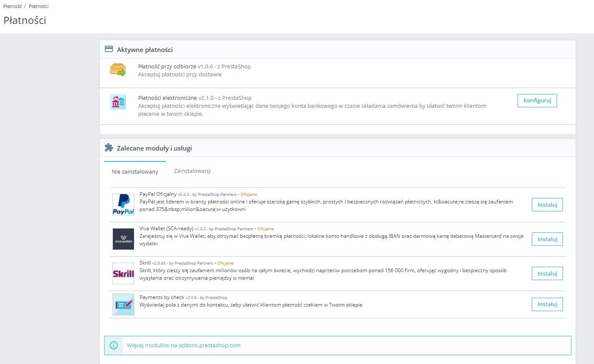594x364 pixels.
Task: Click the Płatność przy odbiorze module title
Action: click(167, 66)
